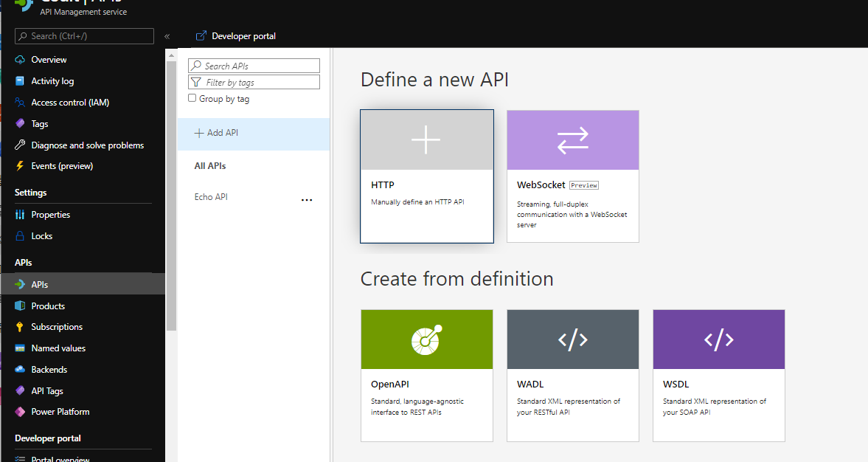868x462 pixels.
Task: Click the Add API button
Action: [x=216, y=133]
